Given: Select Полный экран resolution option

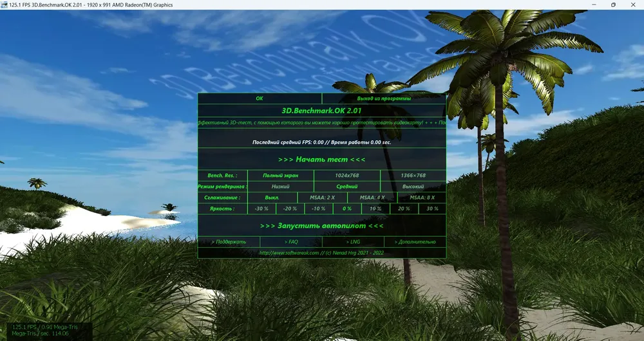Looking at the screenshot, I should click(281, 175).
